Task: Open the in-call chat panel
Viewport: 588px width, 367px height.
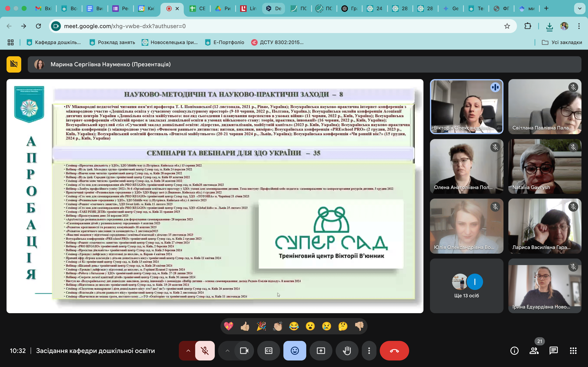Action: click(553, 350)
